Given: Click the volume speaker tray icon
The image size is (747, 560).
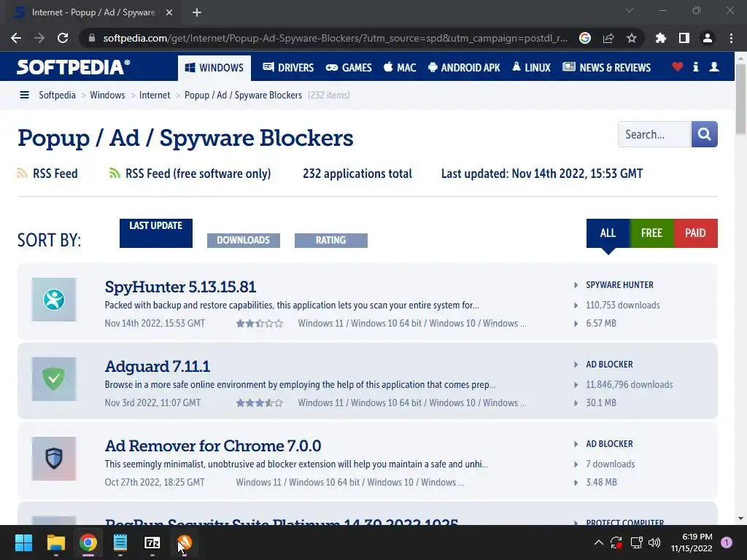Looking at the screenshot, I should [654, 542].
